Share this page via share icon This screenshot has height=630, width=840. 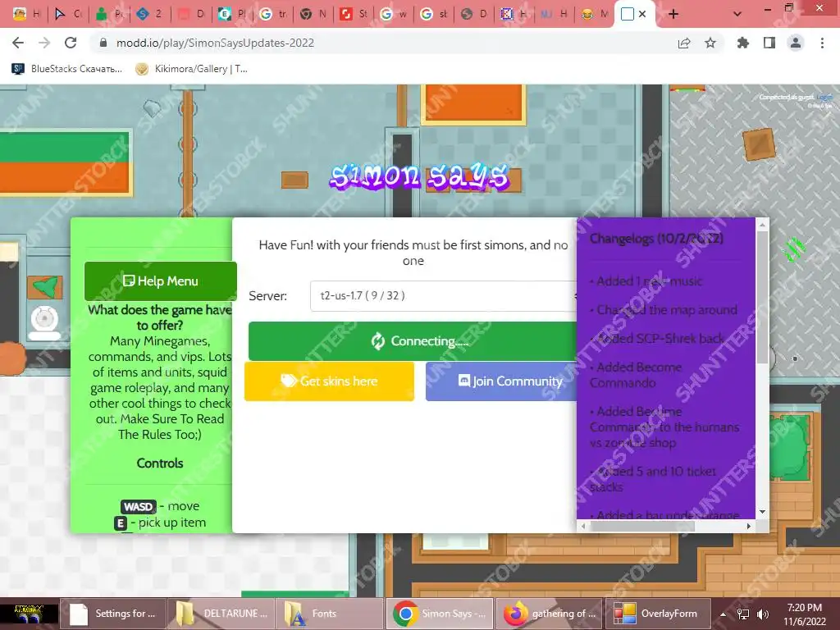click(x=684, y=43)
